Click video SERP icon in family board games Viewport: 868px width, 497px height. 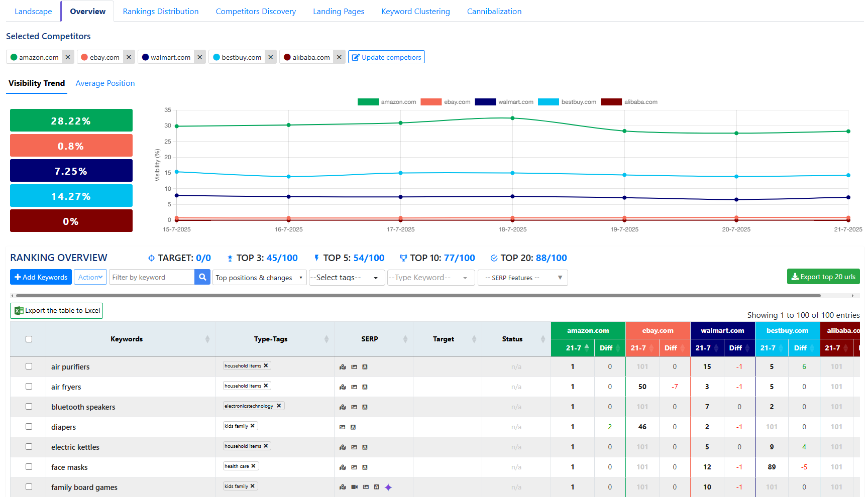354,487
